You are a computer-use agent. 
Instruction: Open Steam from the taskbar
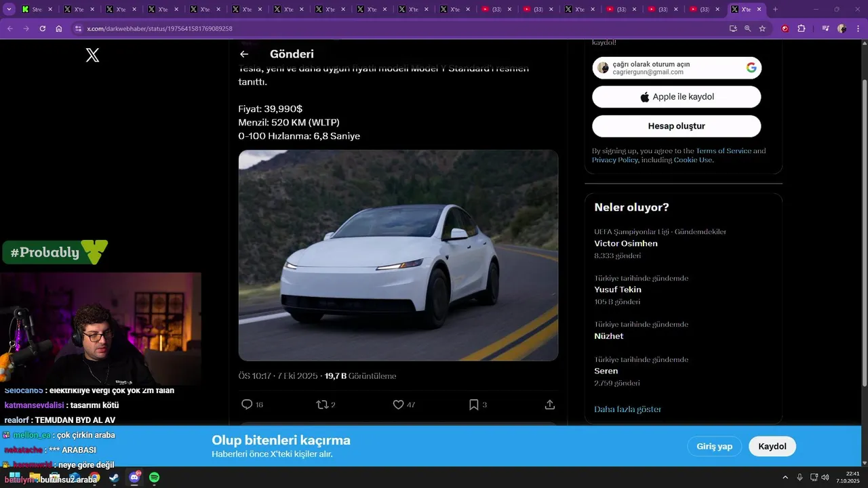(114, 478)
